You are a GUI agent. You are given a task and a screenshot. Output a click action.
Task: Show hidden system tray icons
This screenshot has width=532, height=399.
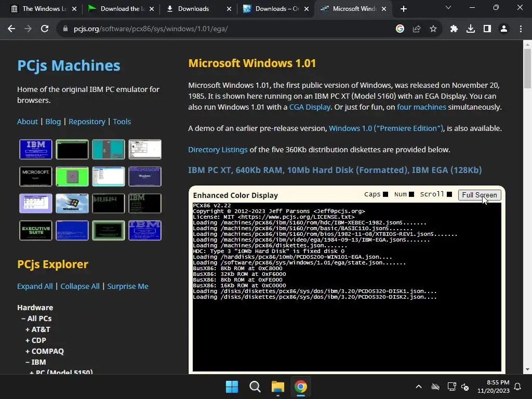coord(419,387)
